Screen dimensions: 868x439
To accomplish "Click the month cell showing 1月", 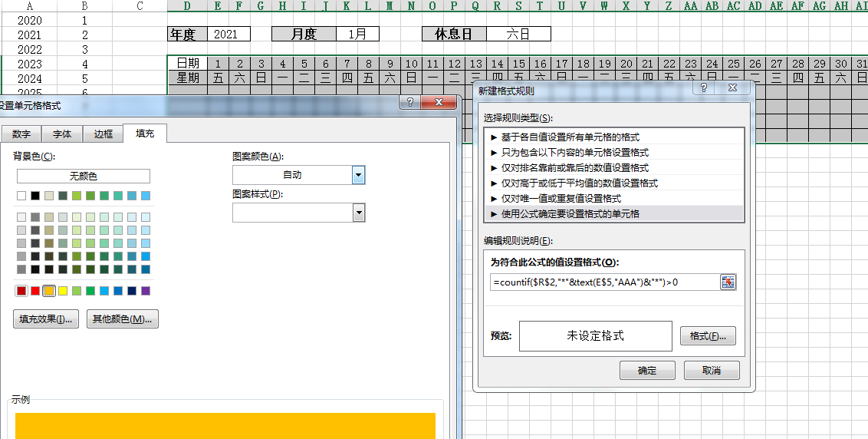I will click(357, 35).
